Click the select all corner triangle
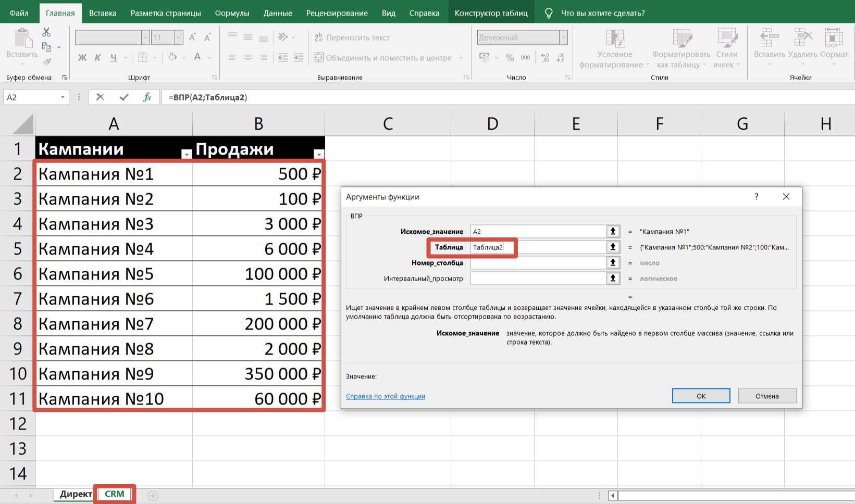The width and height of the screenshot is (855, 504). point(23,124)
